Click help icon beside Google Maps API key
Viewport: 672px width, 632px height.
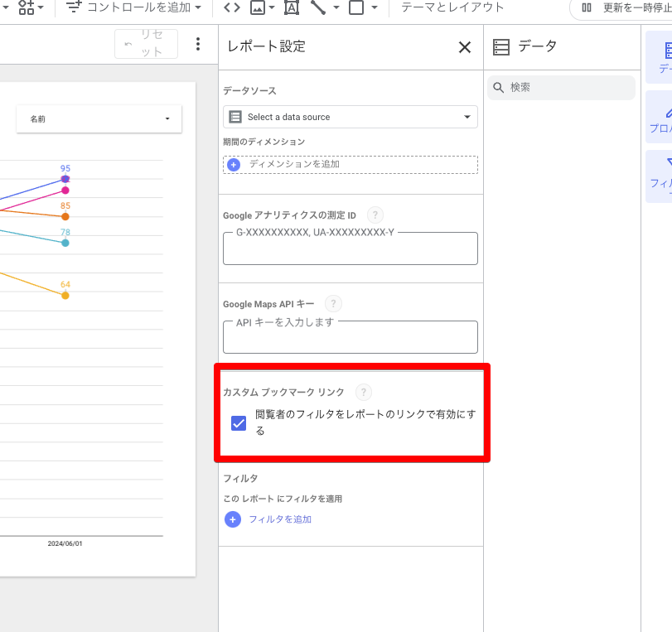pos(334,304)
